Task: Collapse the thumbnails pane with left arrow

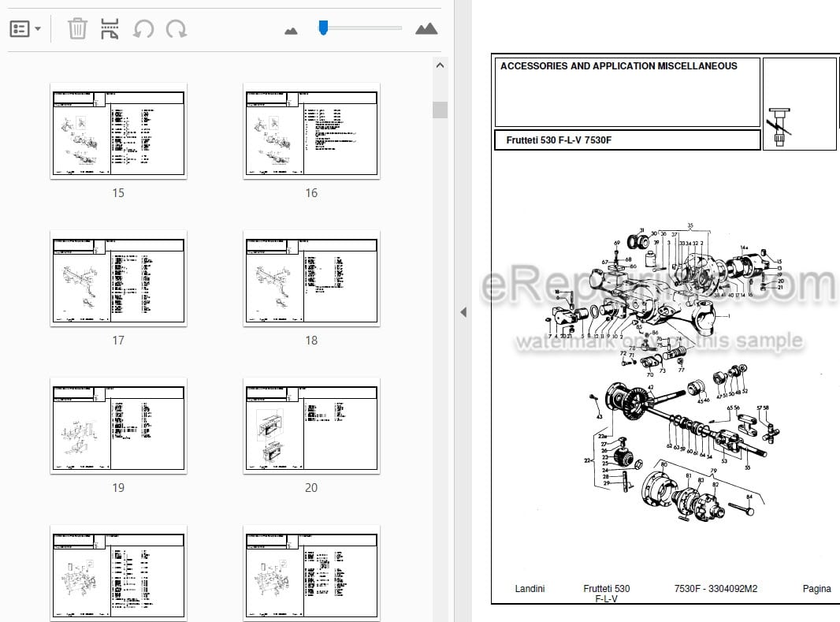Action: point(463,312)
